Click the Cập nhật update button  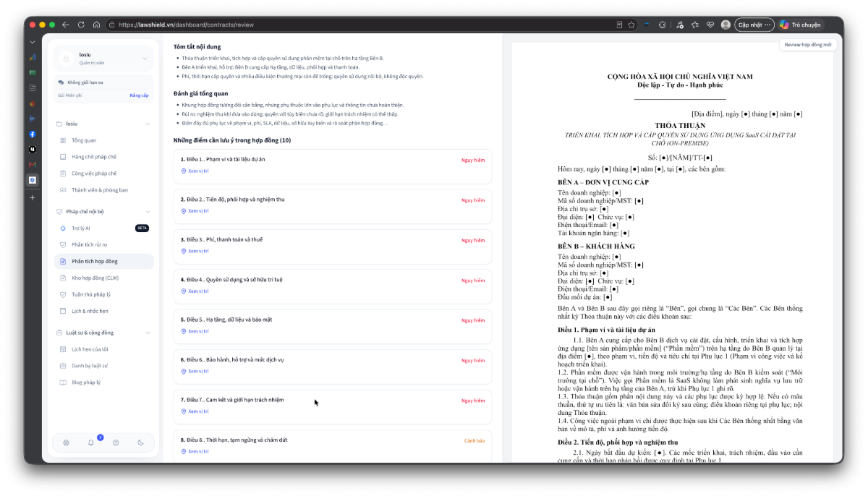(x=754, y=25)
